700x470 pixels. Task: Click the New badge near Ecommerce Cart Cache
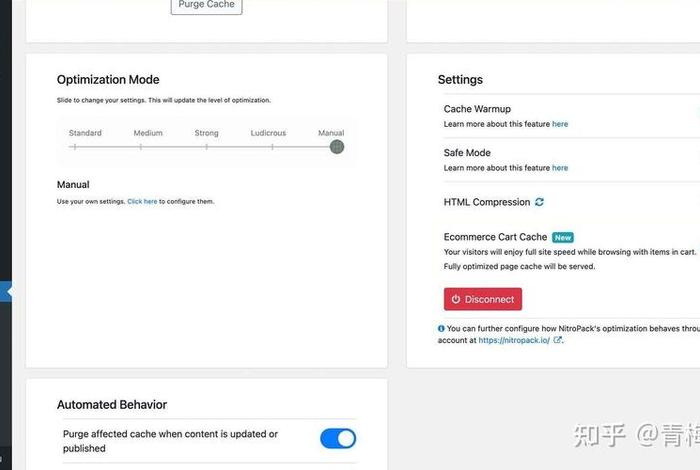coord(562,237)
